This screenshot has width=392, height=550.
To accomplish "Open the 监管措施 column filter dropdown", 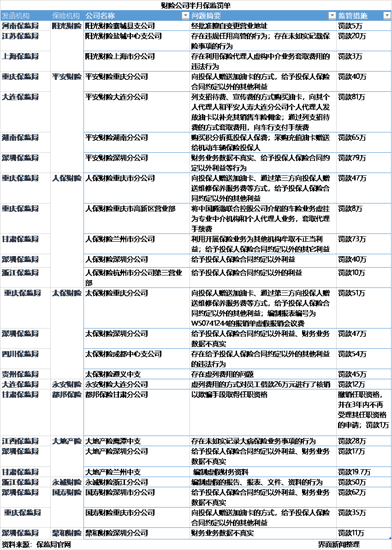I will click(x=387, y=16).
